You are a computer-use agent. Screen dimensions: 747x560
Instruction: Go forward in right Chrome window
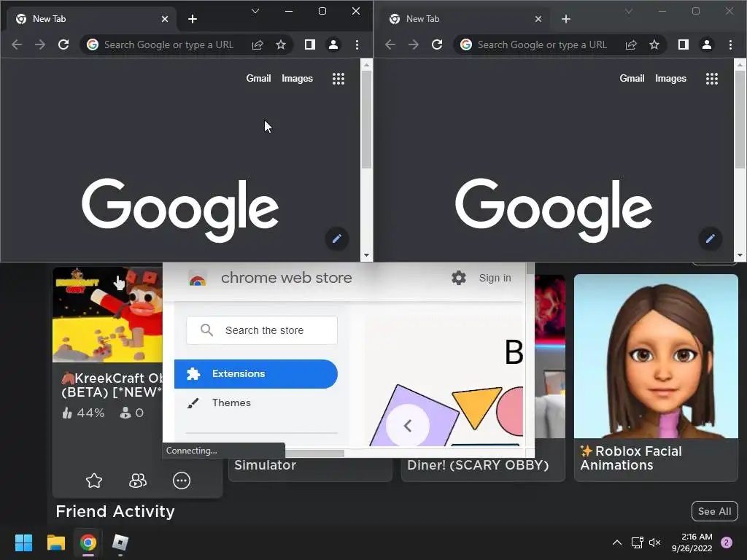coord(414,44)
